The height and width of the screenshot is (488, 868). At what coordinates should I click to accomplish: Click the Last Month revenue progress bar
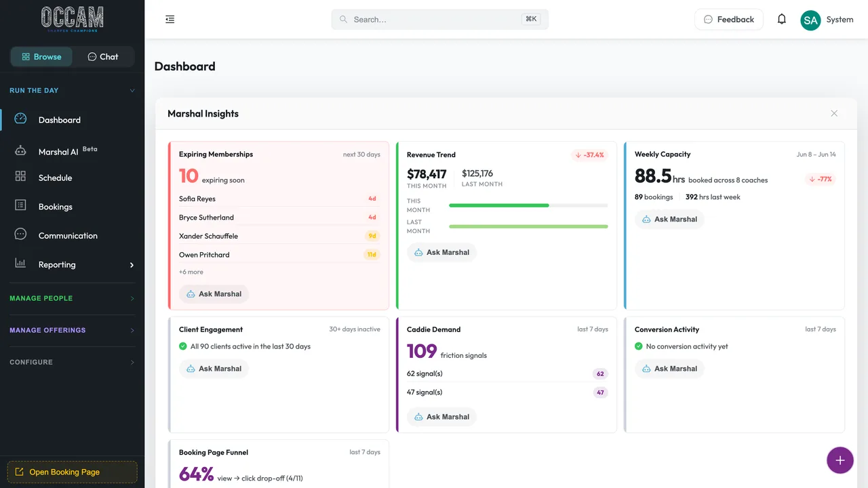528,226
